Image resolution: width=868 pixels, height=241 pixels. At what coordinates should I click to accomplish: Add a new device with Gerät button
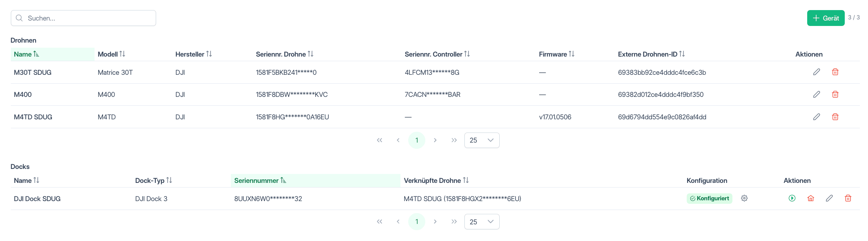coord(826,18)
